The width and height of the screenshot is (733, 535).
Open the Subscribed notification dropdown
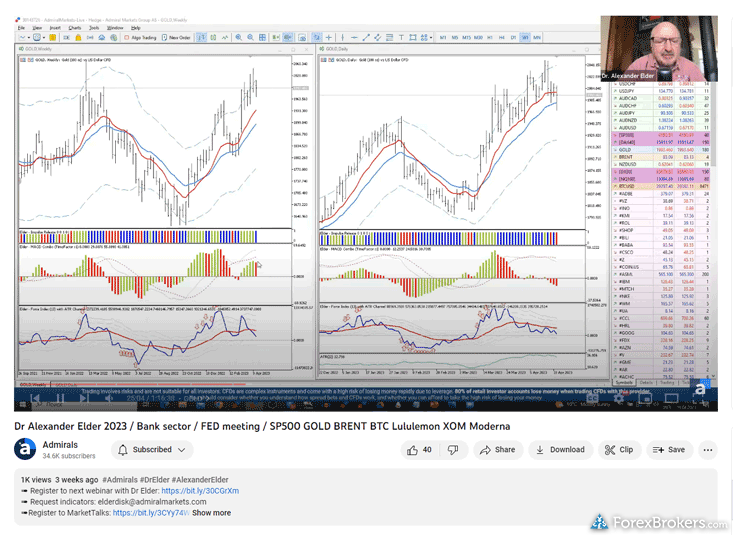[x=152, y=450]
